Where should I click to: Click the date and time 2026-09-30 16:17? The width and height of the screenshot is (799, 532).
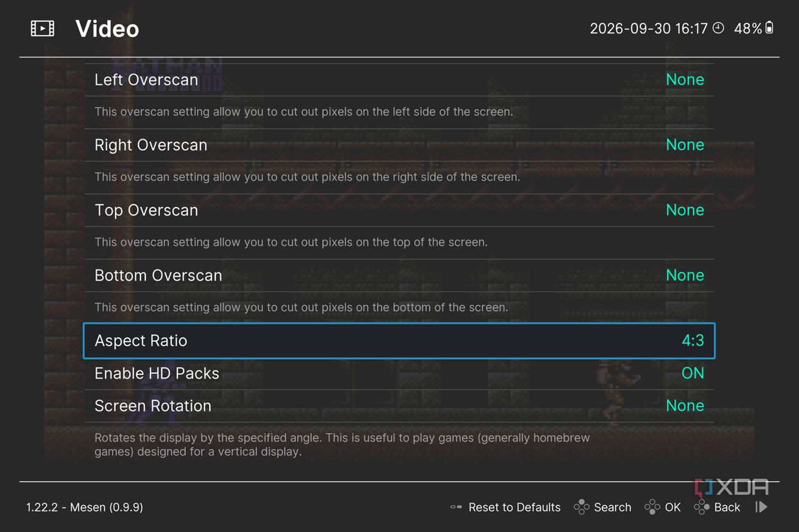(x=649, y=28)
